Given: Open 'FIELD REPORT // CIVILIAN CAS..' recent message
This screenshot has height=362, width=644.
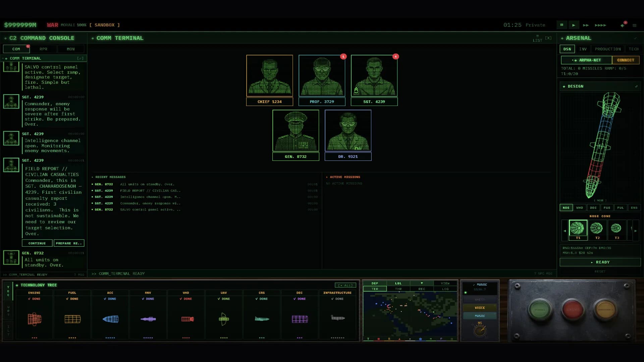Looking at the screenshot, I should tap(205, 190).
